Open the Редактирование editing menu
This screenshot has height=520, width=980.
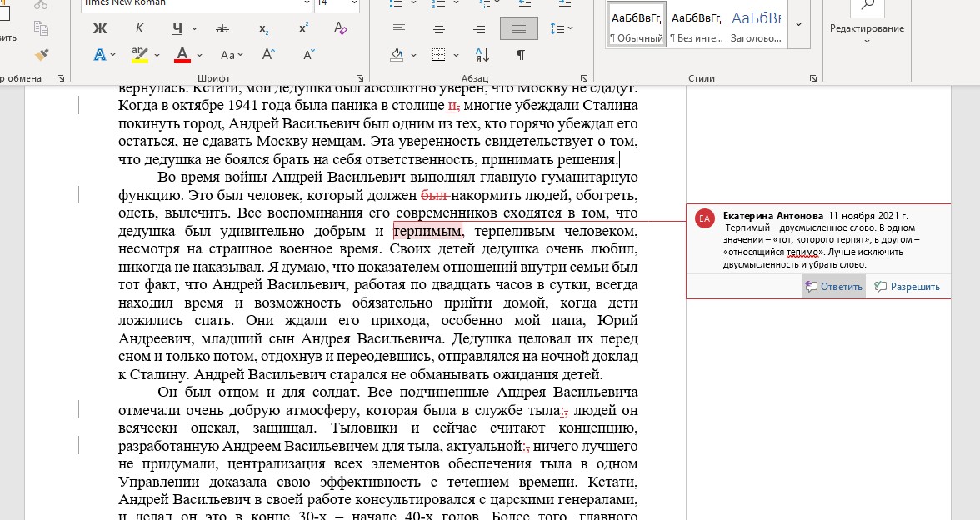(x=867, y=28)
